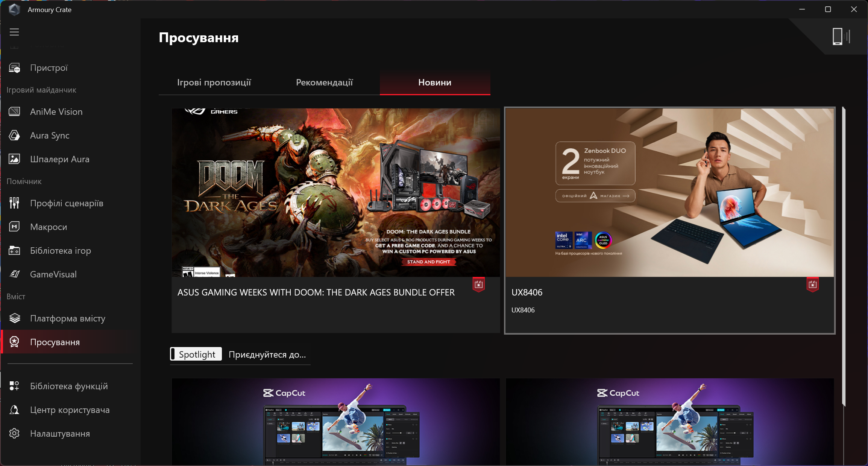Open Aura Sync icon
The width and height of the screenshot is (868, 466).
coord(14,136)
